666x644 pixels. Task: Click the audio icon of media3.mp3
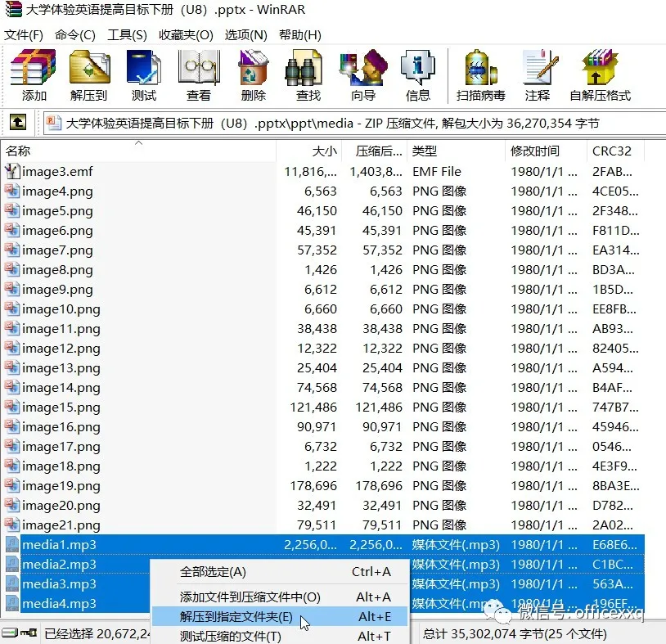pos(12,583)
